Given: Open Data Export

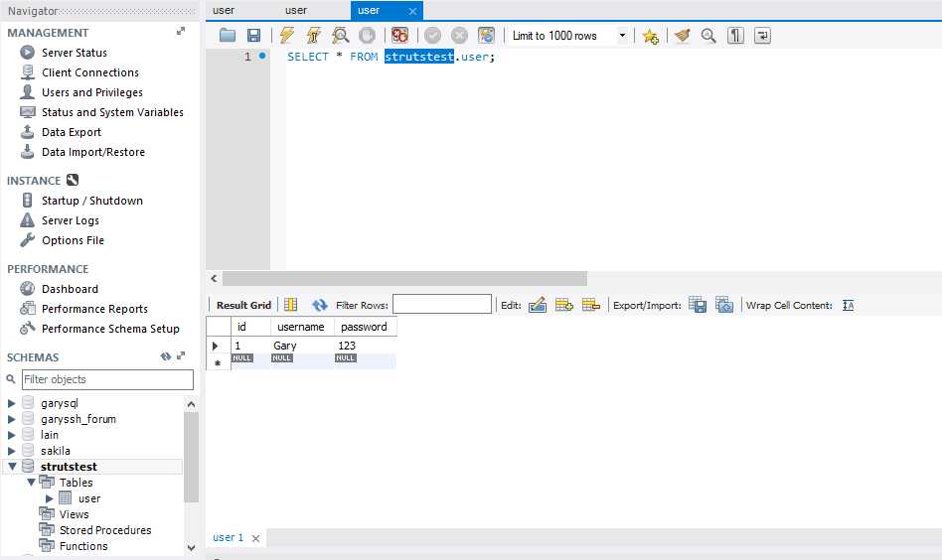Looking at the screenshot, I should pyautogui.click(x=71, y=132).
